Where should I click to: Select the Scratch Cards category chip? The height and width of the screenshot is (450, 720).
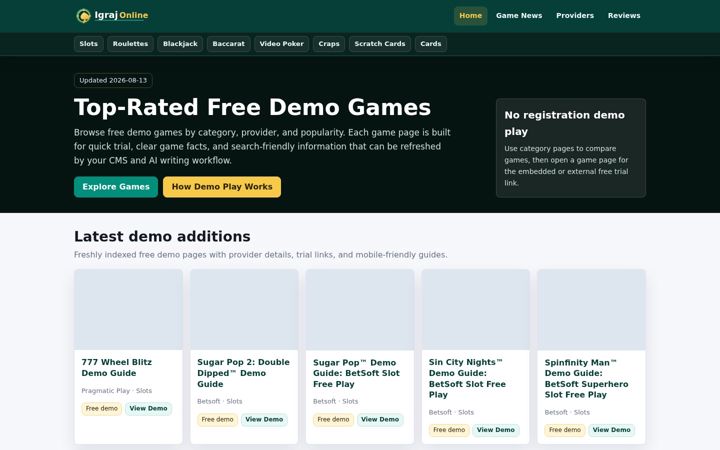380,44
